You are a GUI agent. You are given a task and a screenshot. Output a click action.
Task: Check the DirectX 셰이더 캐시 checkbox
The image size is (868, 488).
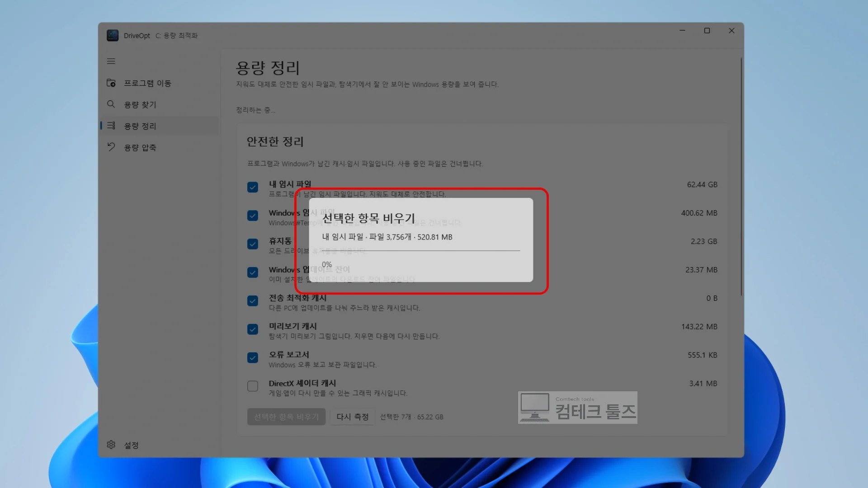(x=253, y=386)
